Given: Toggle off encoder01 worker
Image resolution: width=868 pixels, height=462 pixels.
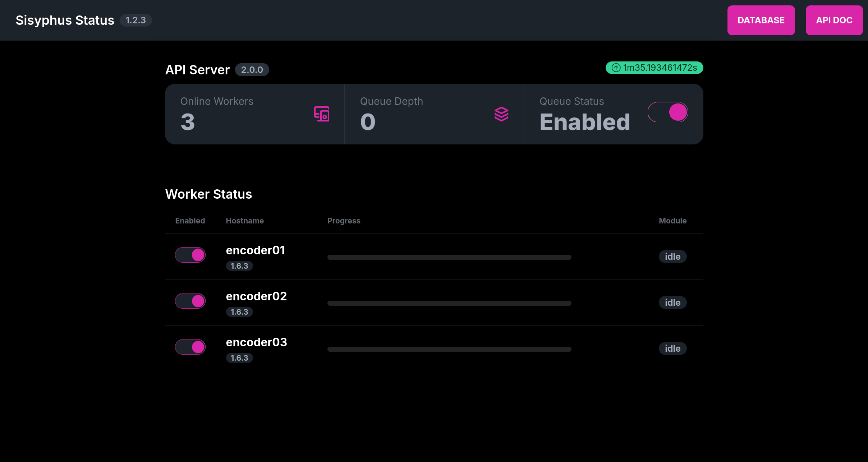Looking at the screenshot, I should [190, 255].
